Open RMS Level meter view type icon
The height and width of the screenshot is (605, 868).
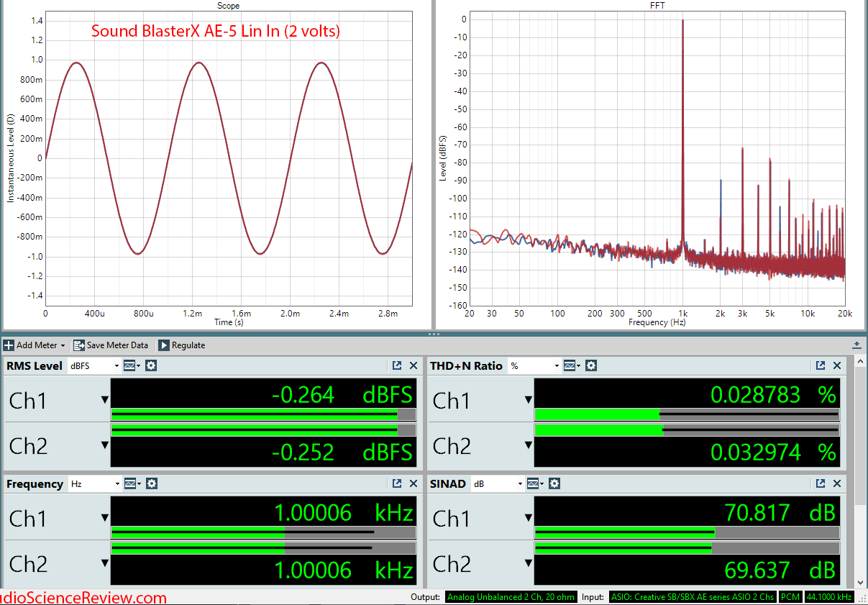(x=132, y=365)
